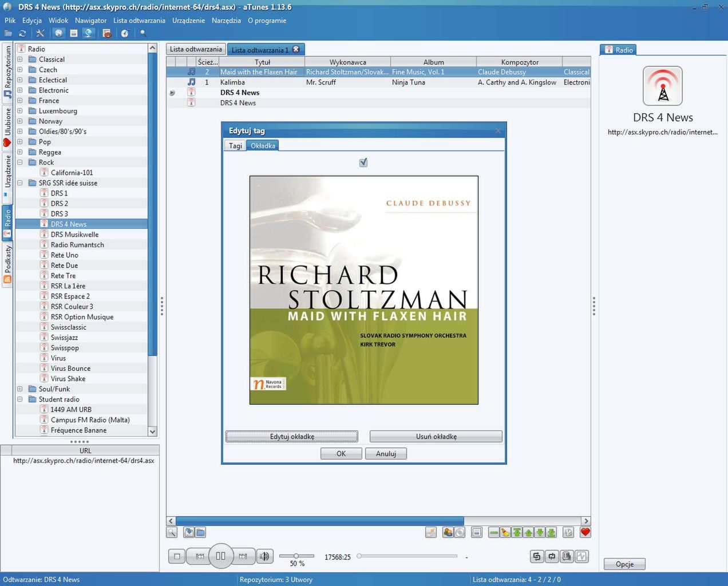Toggle repeat mode button
The height and width of the screenshot is (586, 728).
point(552,556)
